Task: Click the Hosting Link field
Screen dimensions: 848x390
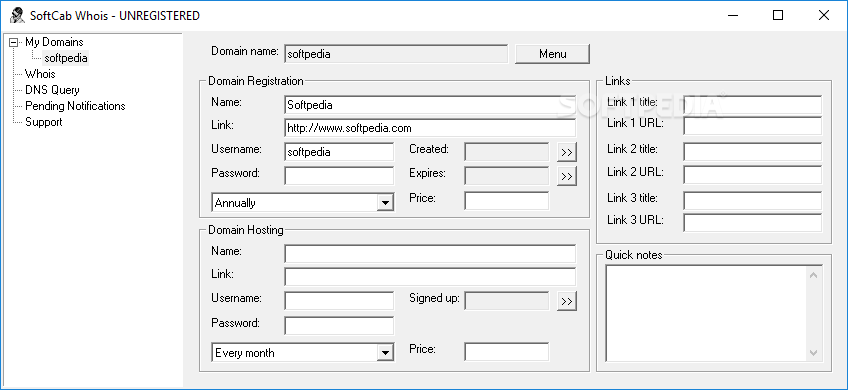Action: coord(430,277)
